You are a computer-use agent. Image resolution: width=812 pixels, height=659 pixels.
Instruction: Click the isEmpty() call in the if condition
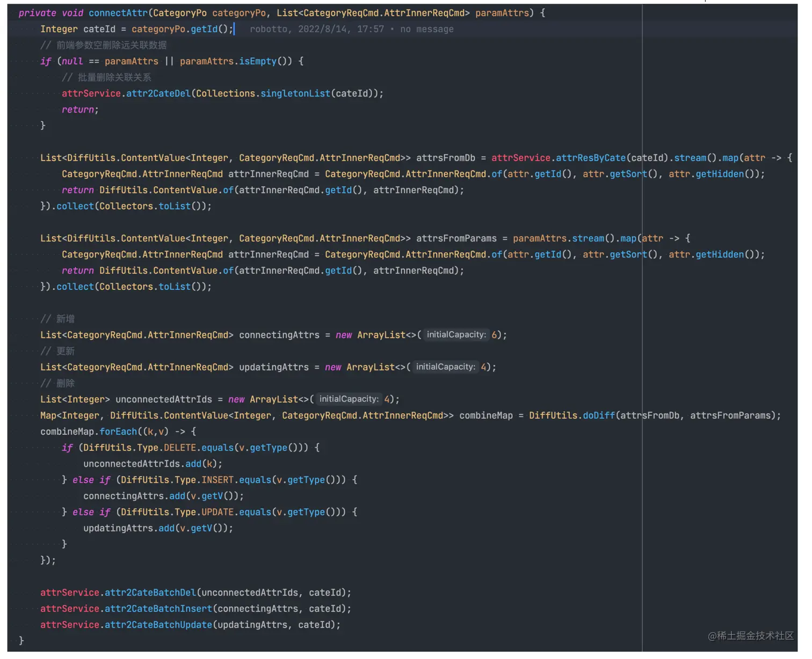tap(263, 61)
